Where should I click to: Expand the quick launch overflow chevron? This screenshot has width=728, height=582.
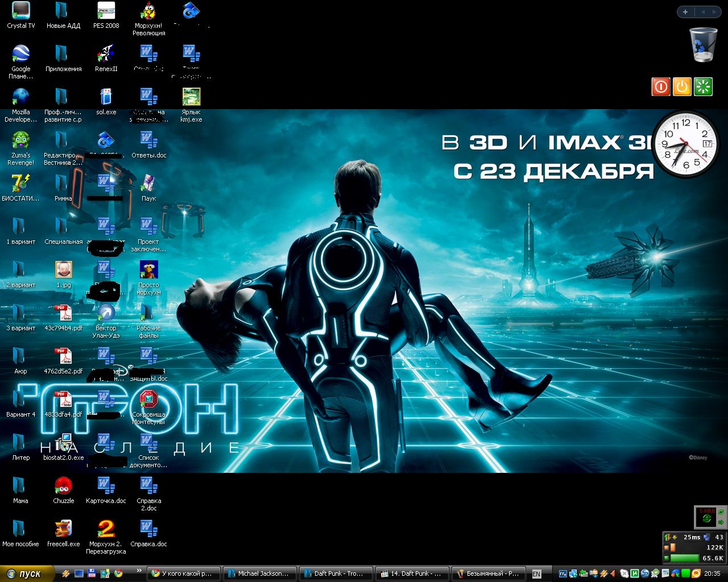[139, 570]
